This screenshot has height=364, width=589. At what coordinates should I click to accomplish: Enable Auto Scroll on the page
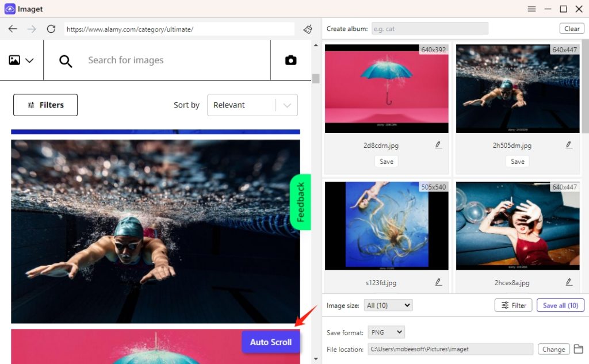click(270, 342)
